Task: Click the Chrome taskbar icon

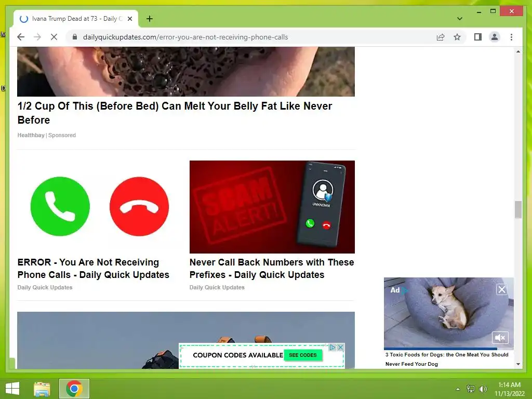Action: tap(74, 389)
